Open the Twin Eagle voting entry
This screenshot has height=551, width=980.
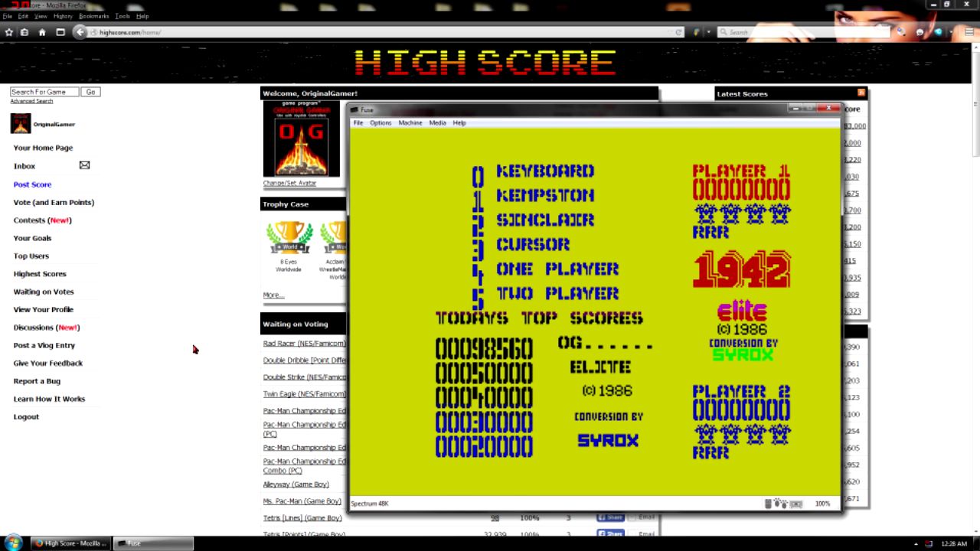pyautogui.click(x=304, y=394)
